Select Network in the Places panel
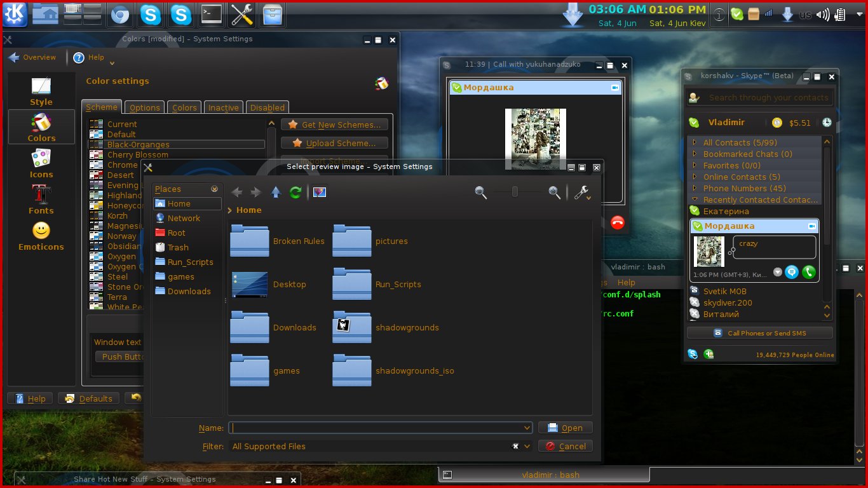The width and height of the screenshot is (868, 488). pos(187,218)
